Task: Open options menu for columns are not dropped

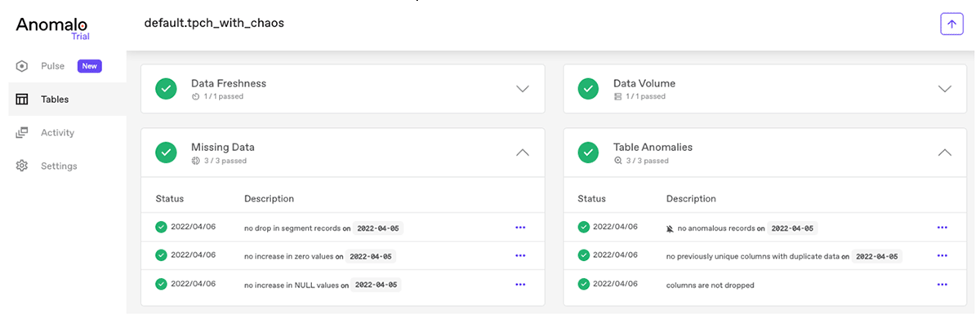Action: (x=942, y=285)
